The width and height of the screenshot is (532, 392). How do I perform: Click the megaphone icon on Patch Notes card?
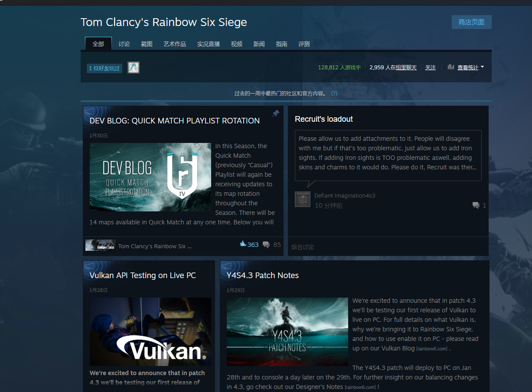[x=227, y=266]
